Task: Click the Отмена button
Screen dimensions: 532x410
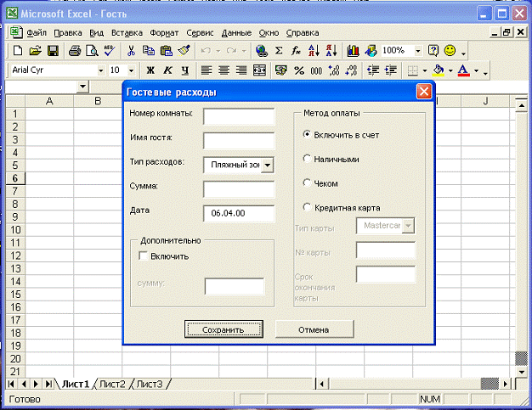Action: (x=314, y=329)
